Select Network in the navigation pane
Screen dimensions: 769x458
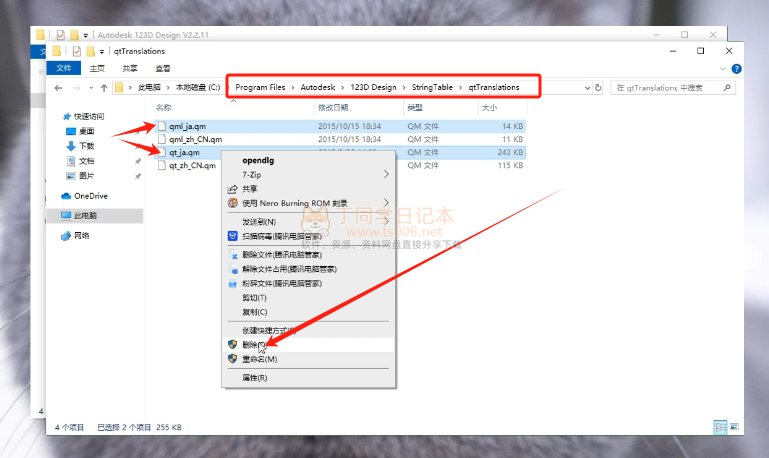pos(76,236)
